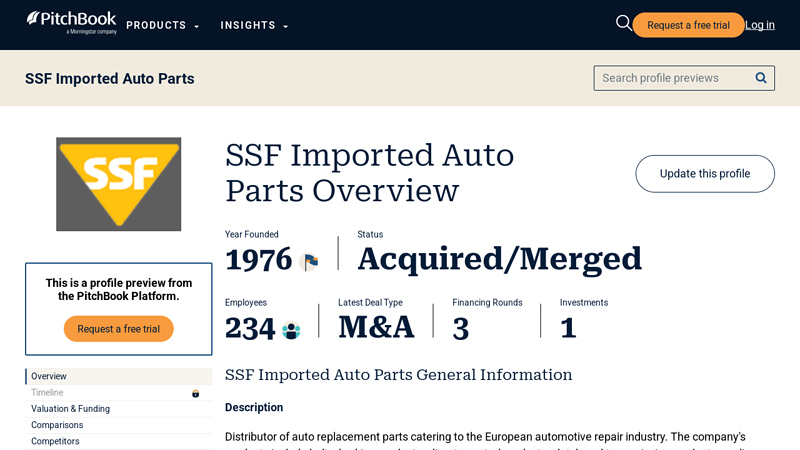800x450 pixels.
Task: Expand the Insights dropdown menu
Action: (254, 26)
